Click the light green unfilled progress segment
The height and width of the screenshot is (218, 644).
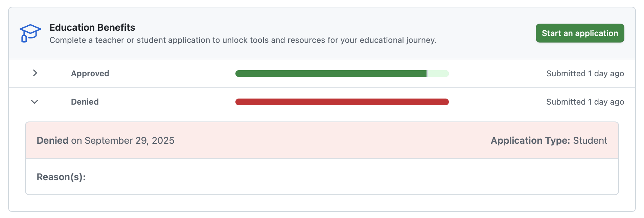[438, 74]
